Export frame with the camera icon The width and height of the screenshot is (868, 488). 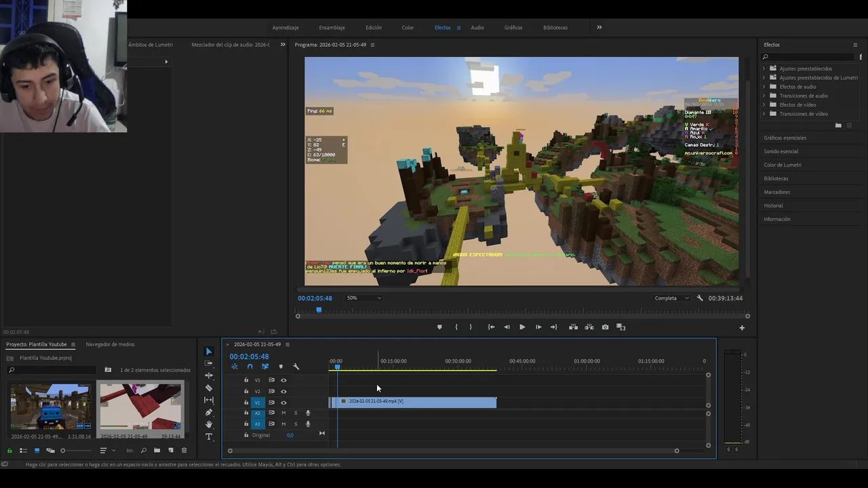(x=605, y=327)
